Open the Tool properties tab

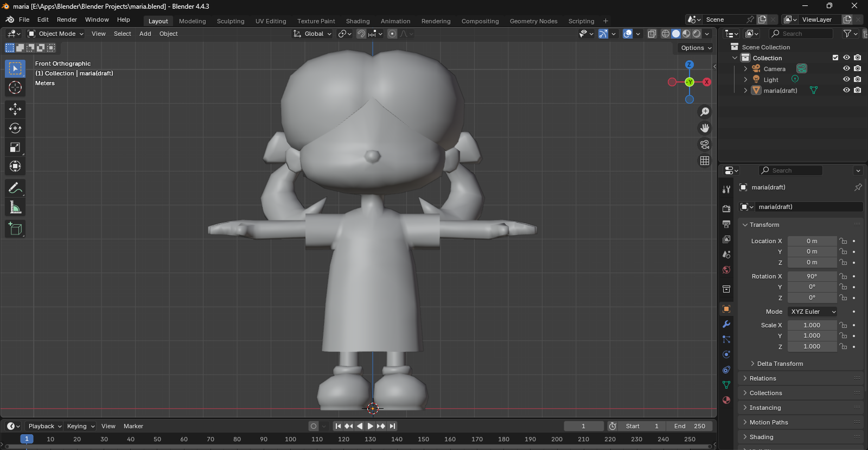726,189
